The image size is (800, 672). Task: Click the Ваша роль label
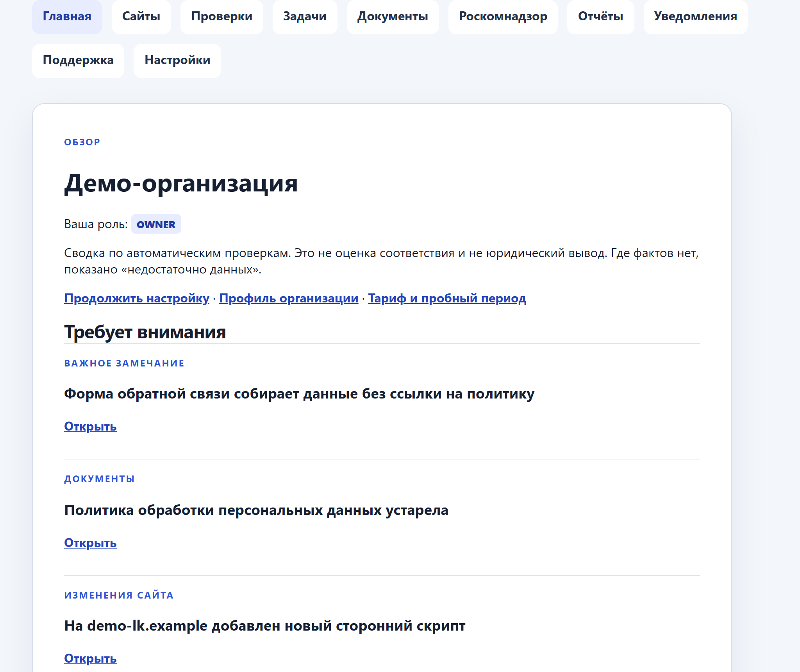pos(96,224)
